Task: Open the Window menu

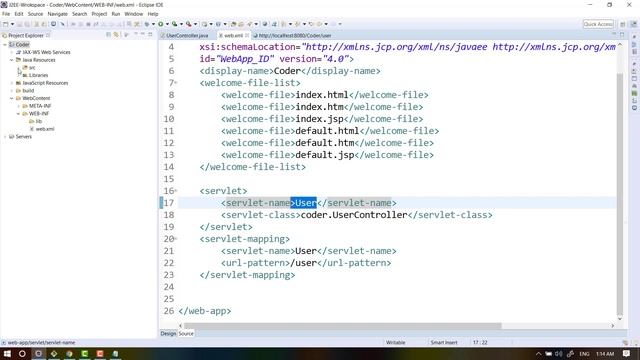Action: click(133, 14)
